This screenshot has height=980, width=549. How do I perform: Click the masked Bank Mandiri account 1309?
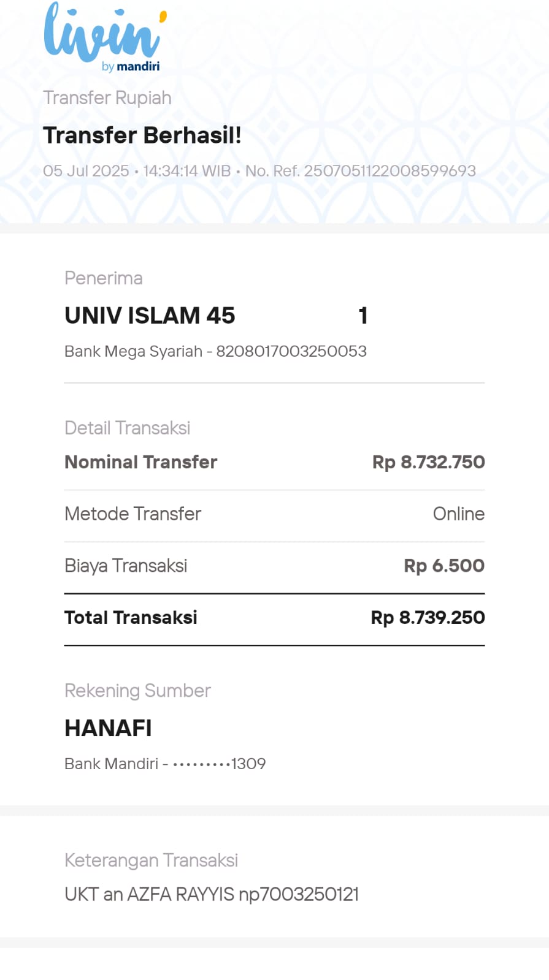[x=219, y=764]
